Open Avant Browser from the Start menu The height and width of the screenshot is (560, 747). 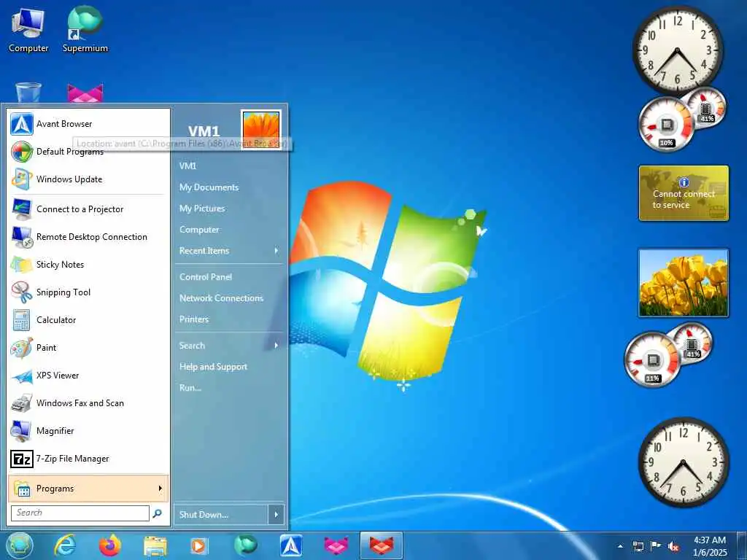(88, 124)
